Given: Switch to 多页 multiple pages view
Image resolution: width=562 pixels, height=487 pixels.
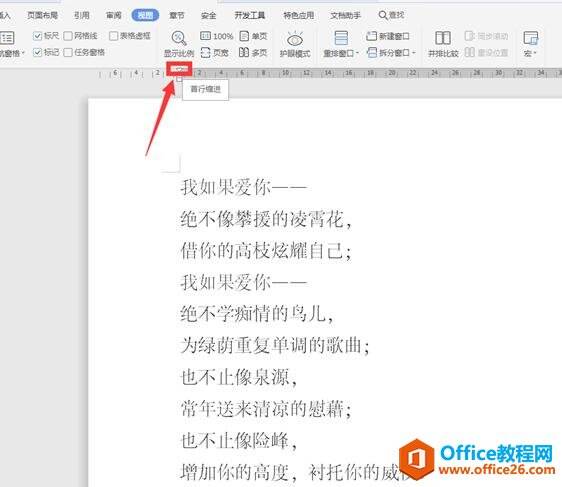Looking at the screenshot, I should click(253, 53).
